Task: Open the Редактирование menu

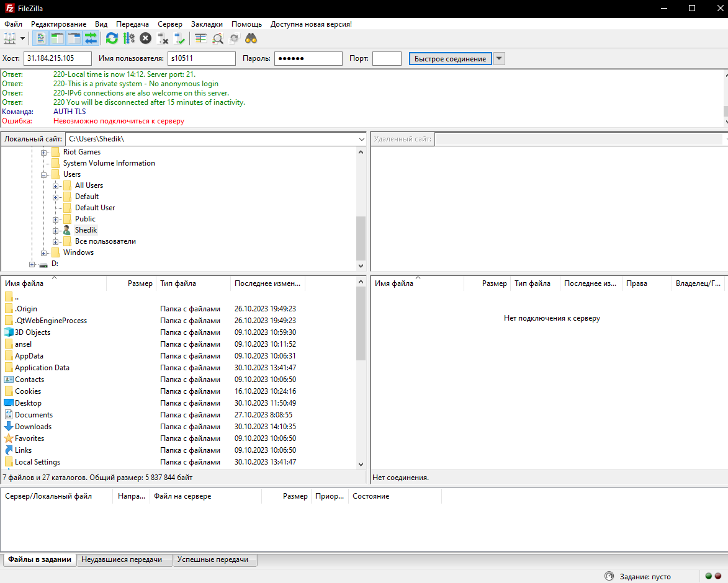Action: coord(58,24)
